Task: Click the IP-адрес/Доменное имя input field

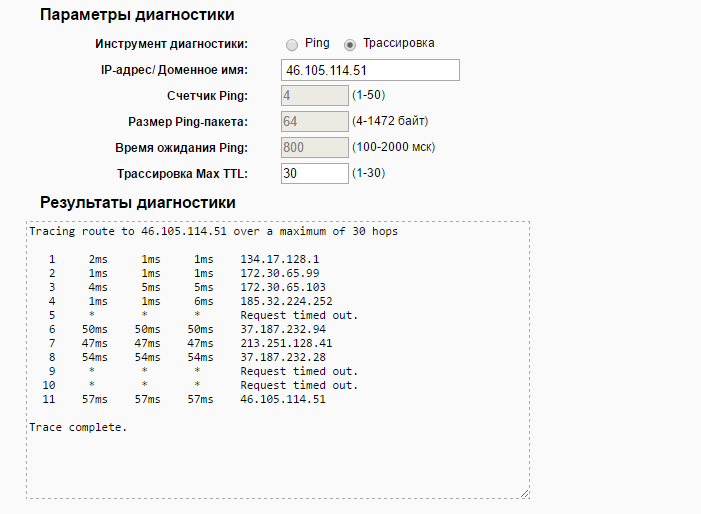Action: click(369, 70)
